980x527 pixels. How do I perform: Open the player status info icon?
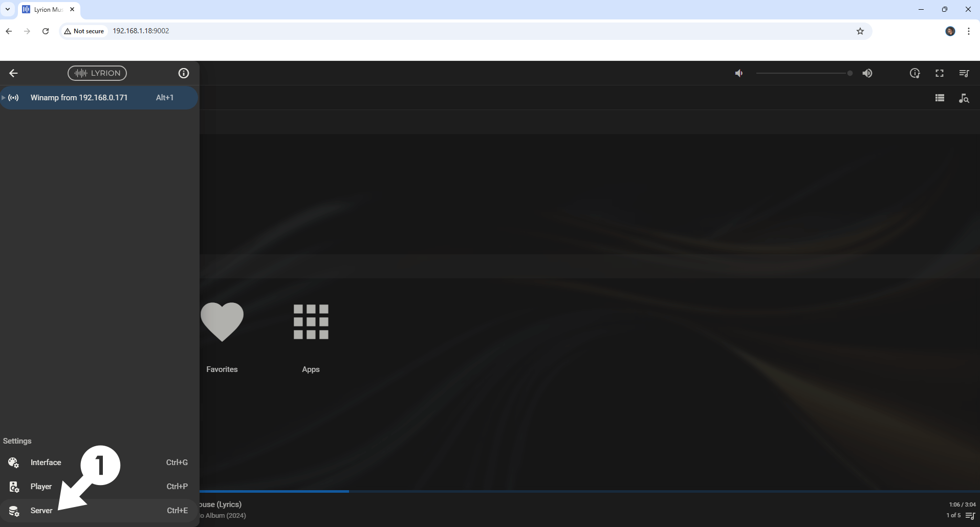click(914, 73)
